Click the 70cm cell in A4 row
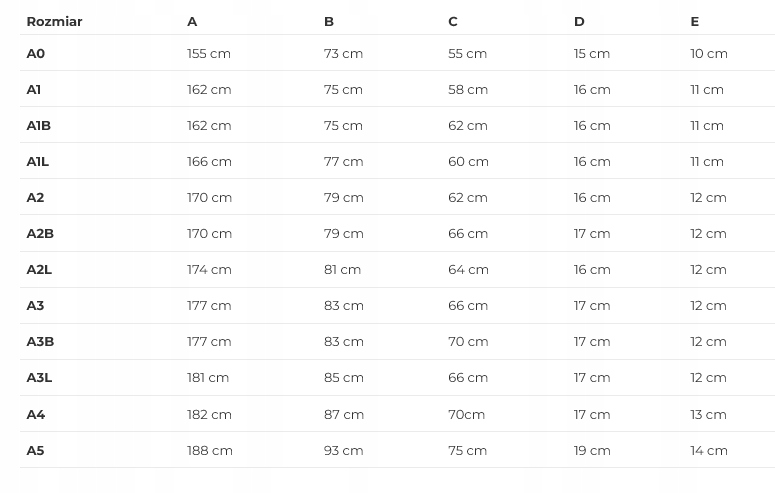 466,414
